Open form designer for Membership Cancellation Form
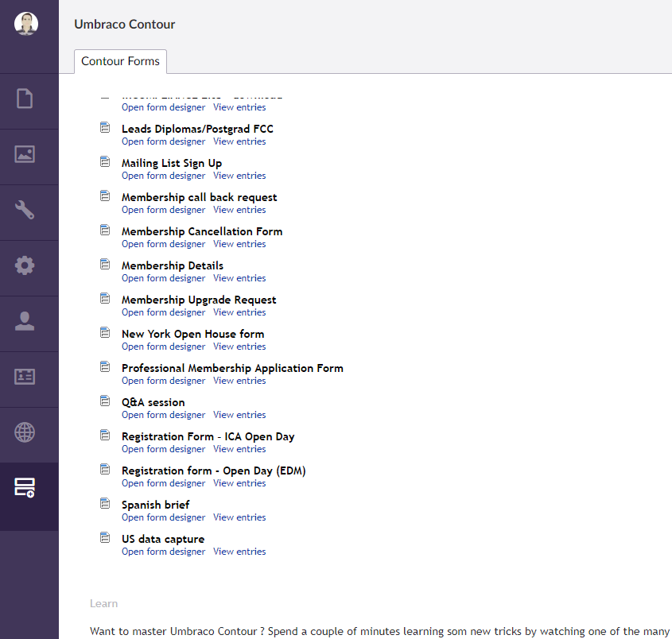 (163, 244)
